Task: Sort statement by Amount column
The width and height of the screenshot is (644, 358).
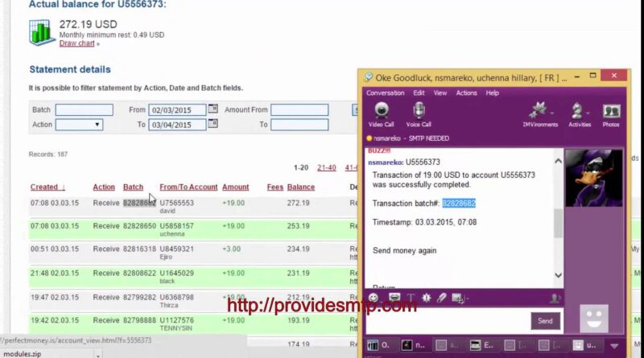Action: pos(235,187)
